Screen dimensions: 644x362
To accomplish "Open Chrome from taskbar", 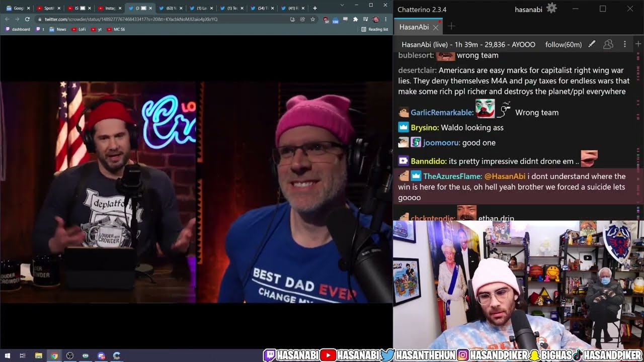I will tap(54, 355).
